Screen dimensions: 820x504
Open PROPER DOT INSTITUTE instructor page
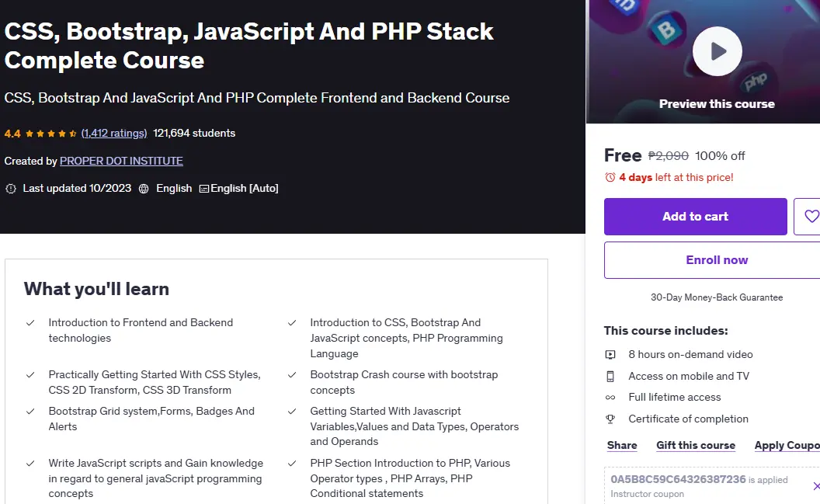tap(121, 161)
